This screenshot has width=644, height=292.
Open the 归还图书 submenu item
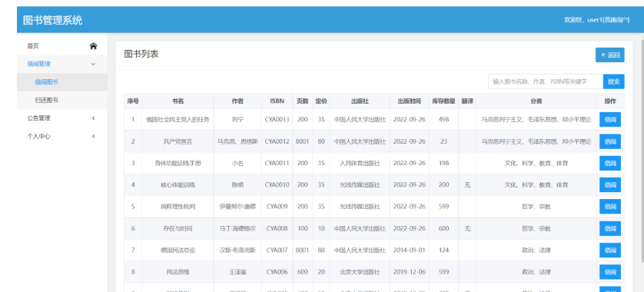tap(62, 100)
